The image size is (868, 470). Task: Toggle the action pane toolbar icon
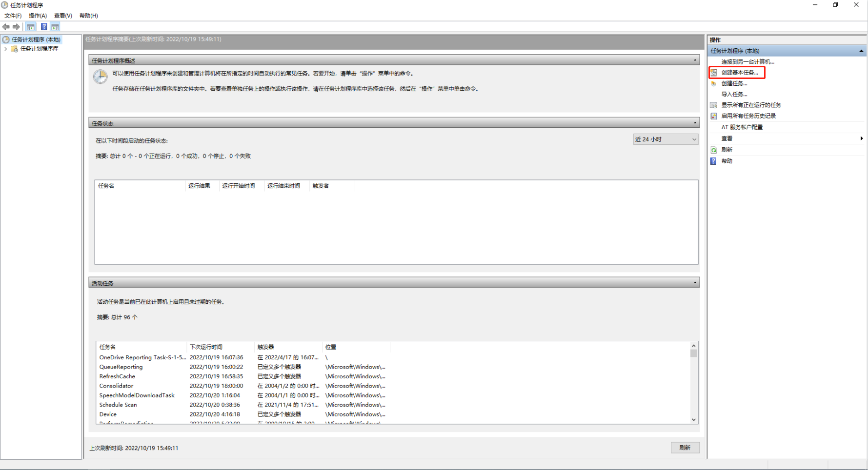click(x=55, y=27)
